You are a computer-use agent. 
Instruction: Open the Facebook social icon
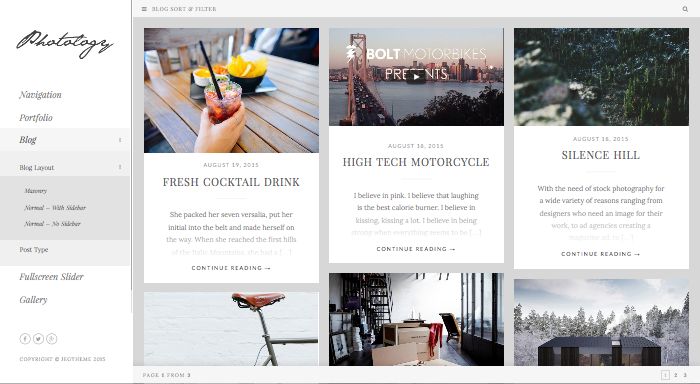pos(25,338)
